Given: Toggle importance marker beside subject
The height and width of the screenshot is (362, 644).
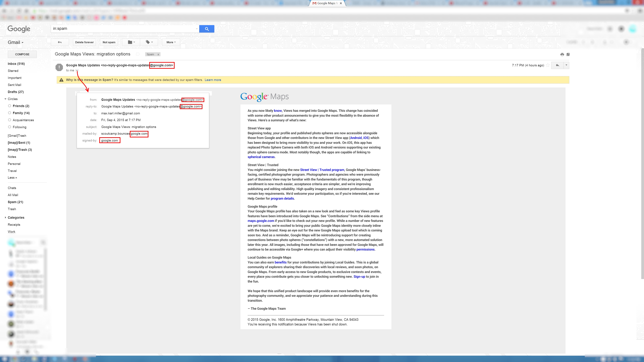Looking at the screenshot, I should coord(138,54).
